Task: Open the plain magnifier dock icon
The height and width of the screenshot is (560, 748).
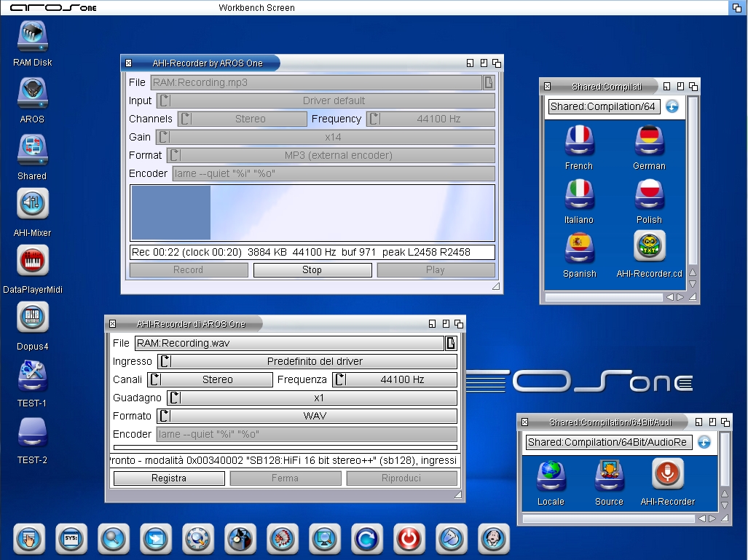Action: (114, 539)
